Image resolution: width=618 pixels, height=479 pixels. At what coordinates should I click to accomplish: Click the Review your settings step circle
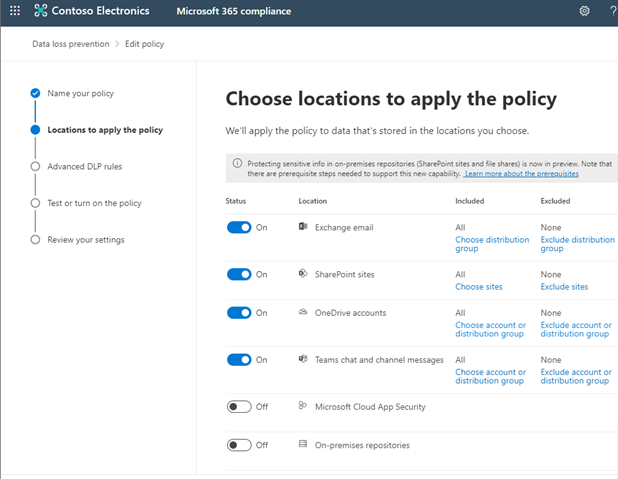click(35, 240)
